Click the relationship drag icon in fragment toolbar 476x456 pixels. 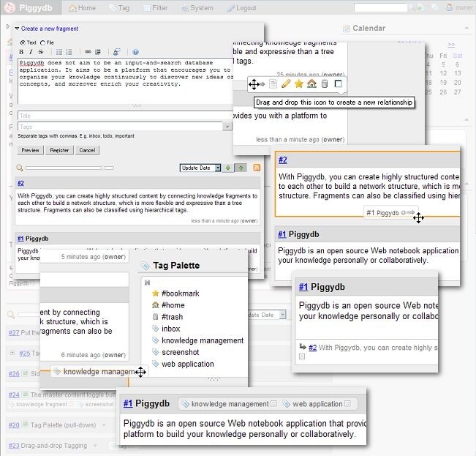[257, 84]
